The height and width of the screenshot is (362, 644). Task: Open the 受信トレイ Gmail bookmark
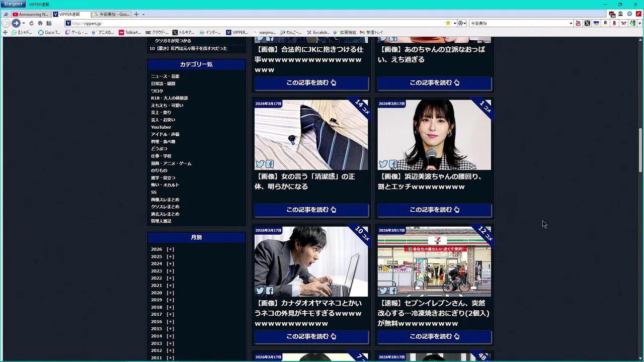371,32
